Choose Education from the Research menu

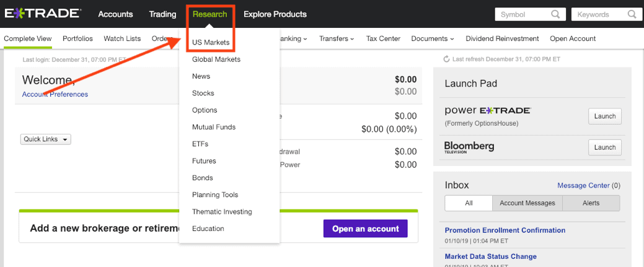tap(208, 229)
